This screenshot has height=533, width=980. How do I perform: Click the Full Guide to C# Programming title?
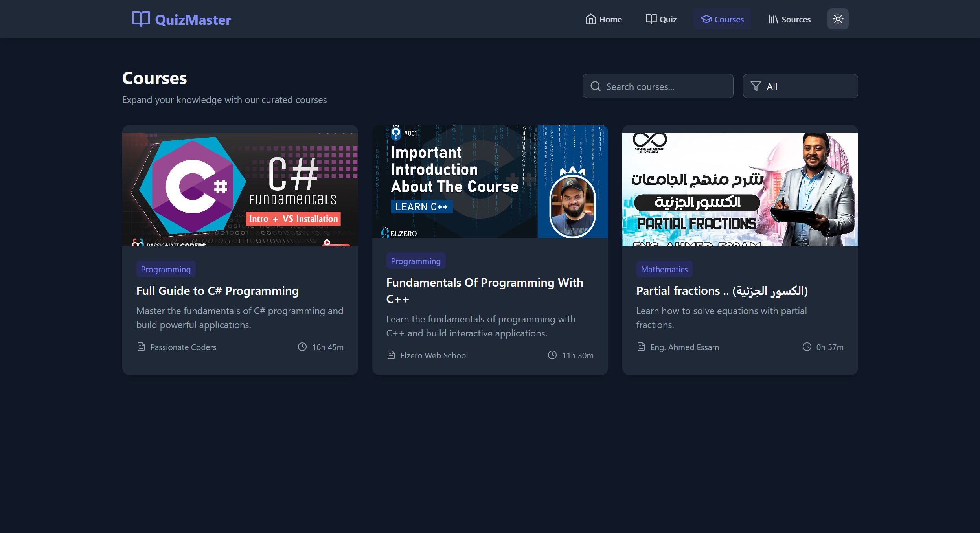(217, 291)
